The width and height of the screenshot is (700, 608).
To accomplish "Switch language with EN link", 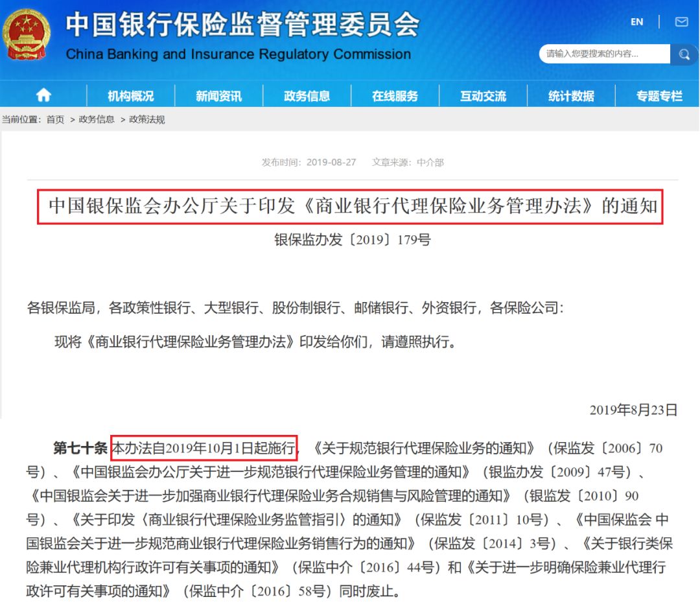I will coord(636,22).
